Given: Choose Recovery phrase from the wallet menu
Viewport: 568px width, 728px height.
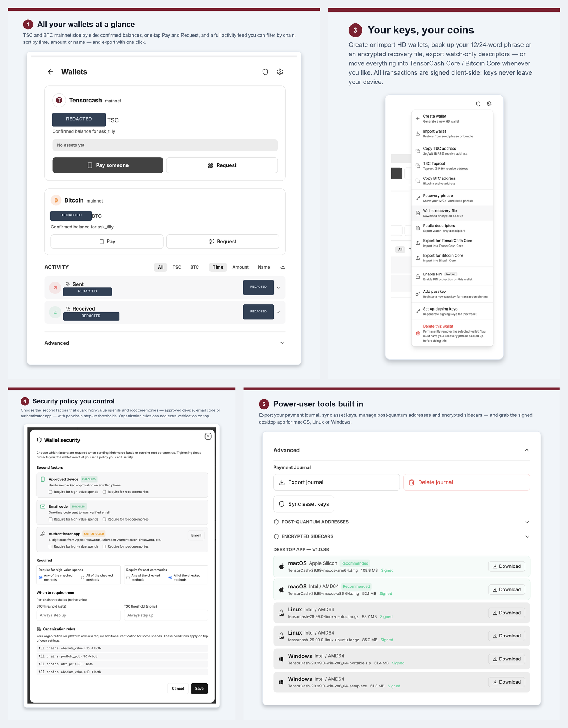Looking at the screenshot, I should click(452, 198).
